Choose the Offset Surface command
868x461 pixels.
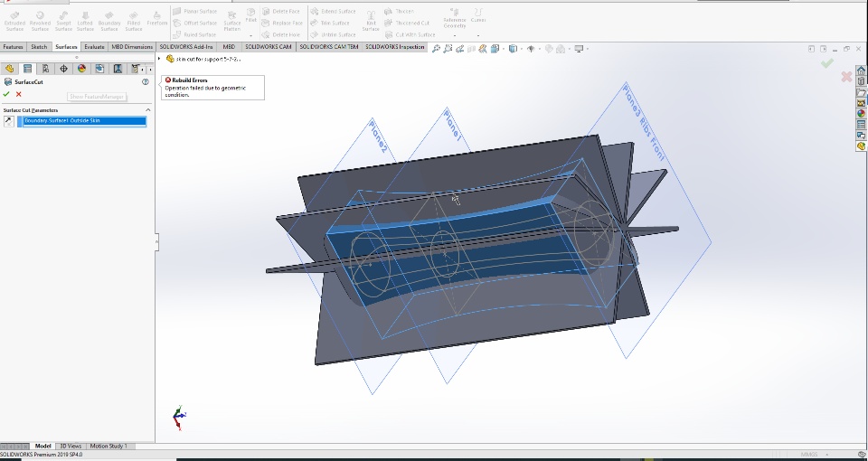point(195,23)
